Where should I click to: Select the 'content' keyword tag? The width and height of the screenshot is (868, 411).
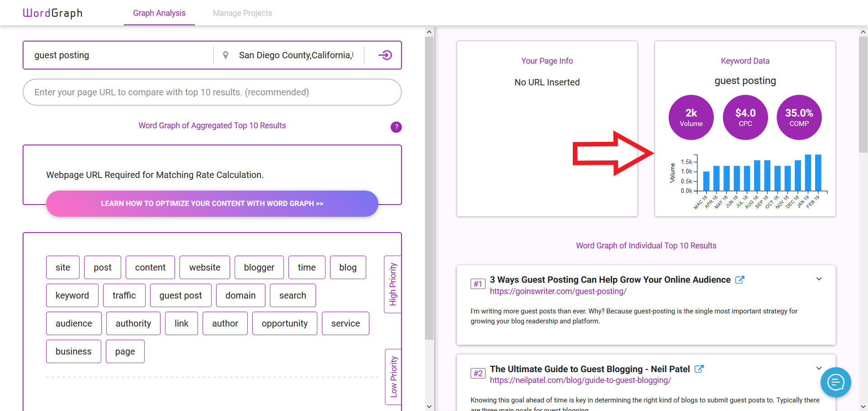pos(150,267)
